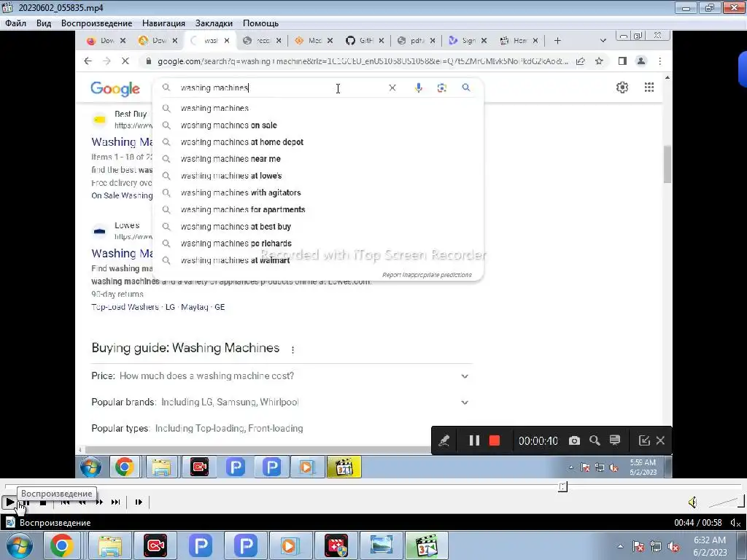Screen dimensions: 747x560
Task: Open the three-dot menu next to Buying guide
Action: pos(293,349)
